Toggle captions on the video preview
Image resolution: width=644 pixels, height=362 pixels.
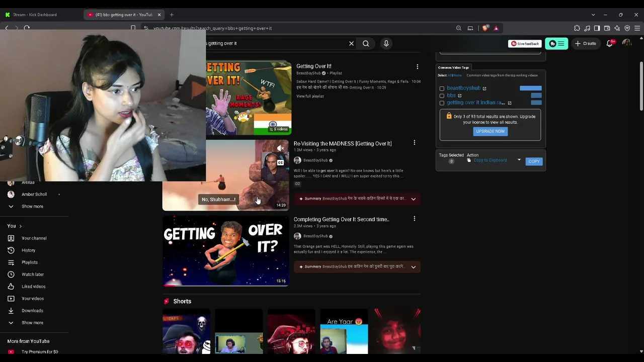point(280,162)
